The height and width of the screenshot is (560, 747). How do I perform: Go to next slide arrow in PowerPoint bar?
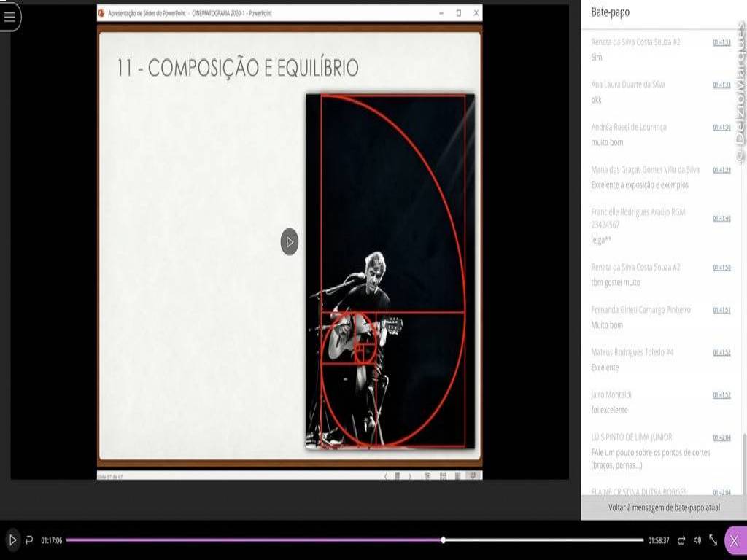(x=410, y=476)
